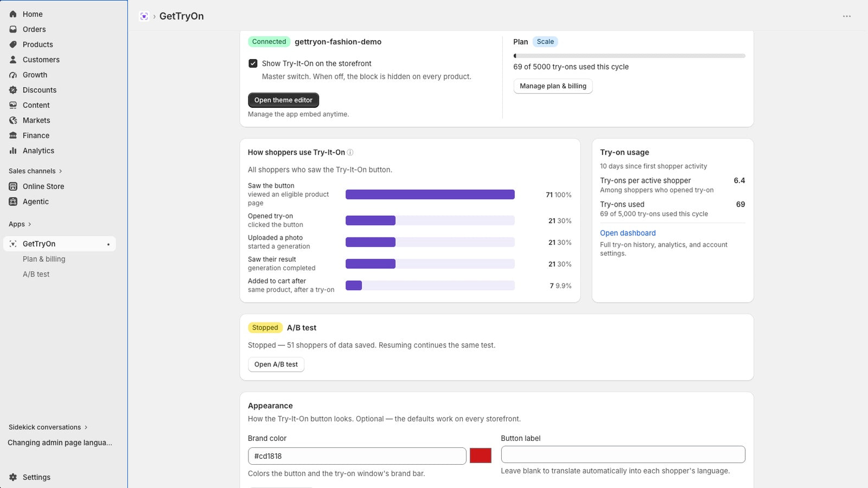Click the 6.4 try-ons per shopper value

pos(739,181)
